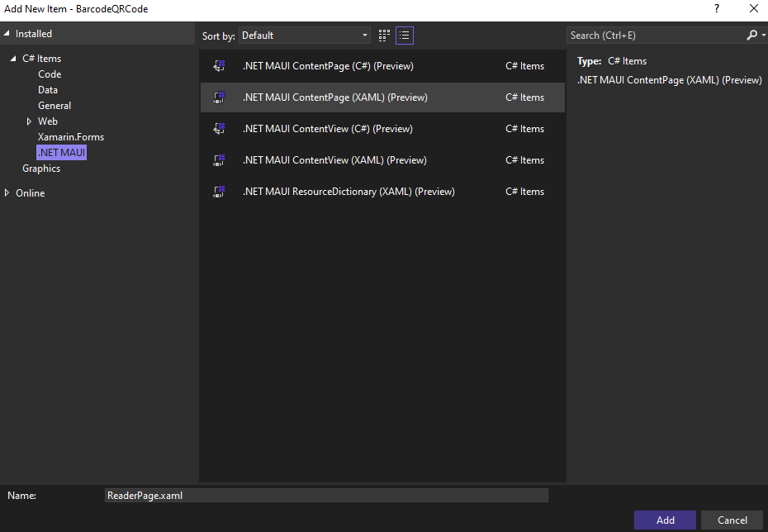Screen dimensions: 768x532
Task: Toggle the Medium Icons view mode
Action: click(x=383, y=36)
